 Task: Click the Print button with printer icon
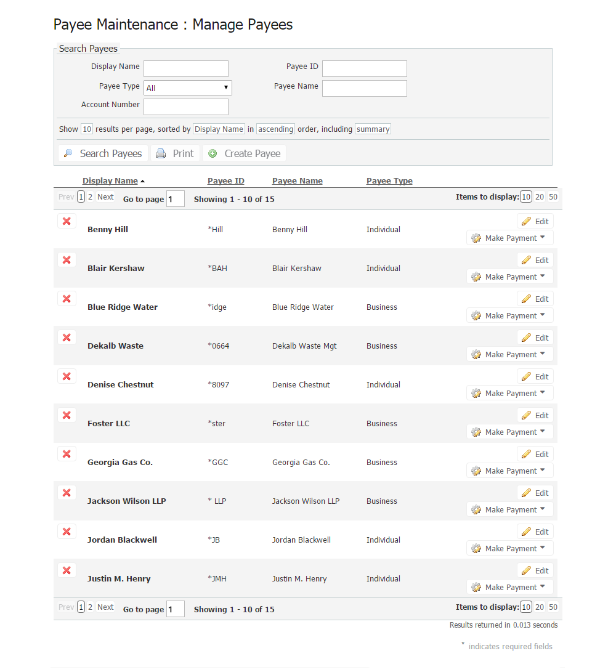tap(175, 153)
